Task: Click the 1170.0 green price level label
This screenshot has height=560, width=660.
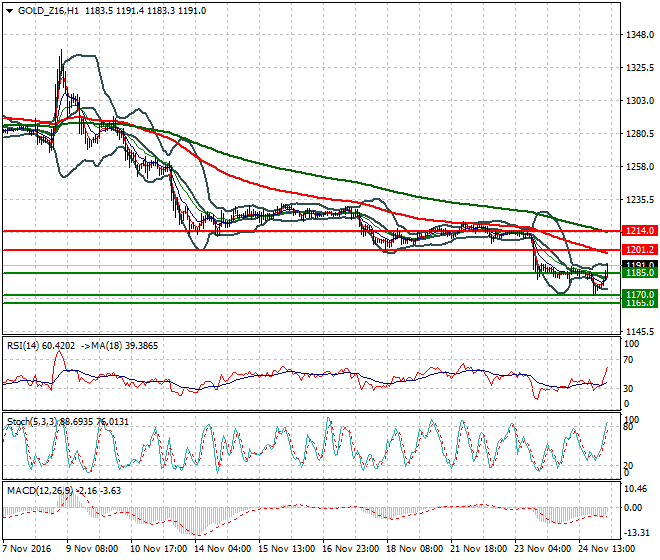Action: coord(640,294)
